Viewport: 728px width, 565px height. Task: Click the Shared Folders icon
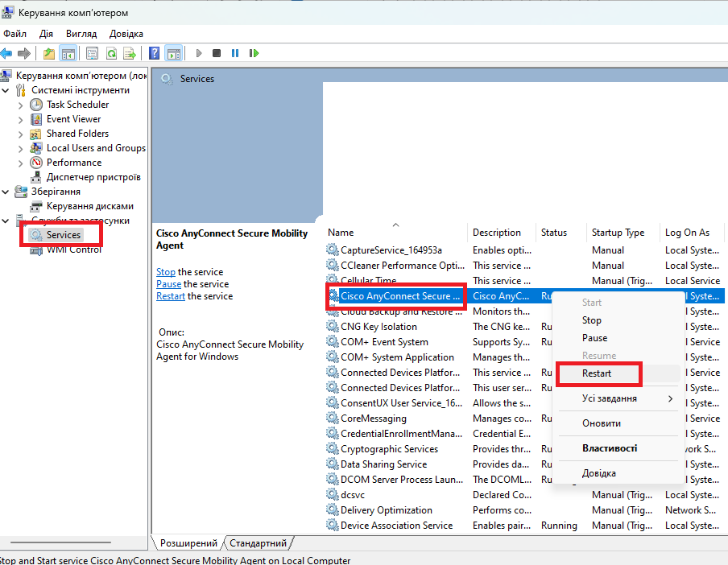click(x=35, y=134)
